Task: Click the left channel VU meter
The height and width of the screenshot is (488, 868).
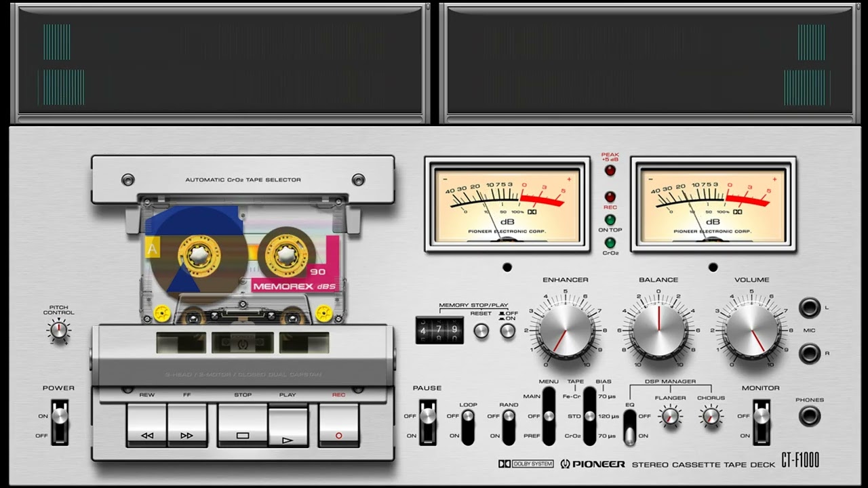Action: 507,205
